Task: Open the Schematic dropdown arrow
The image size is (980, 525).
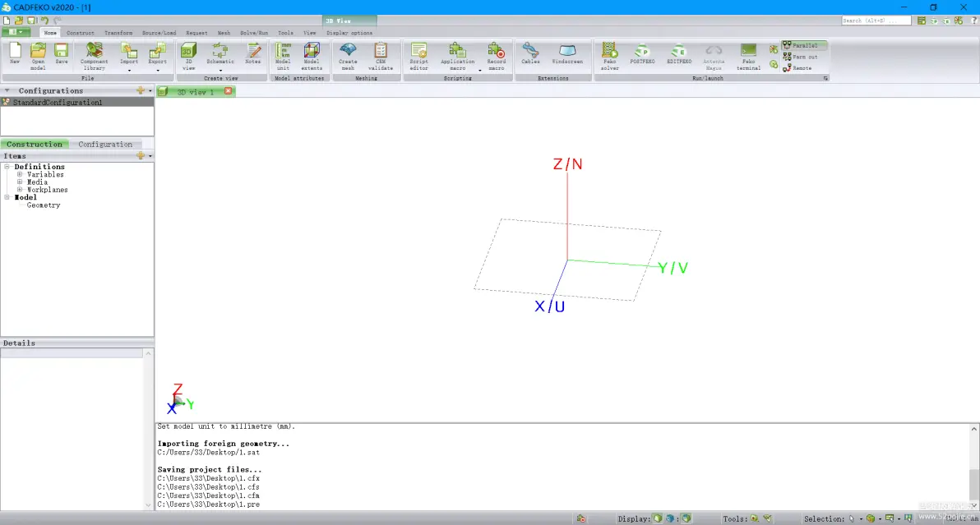Action: [x=220, y=71]
